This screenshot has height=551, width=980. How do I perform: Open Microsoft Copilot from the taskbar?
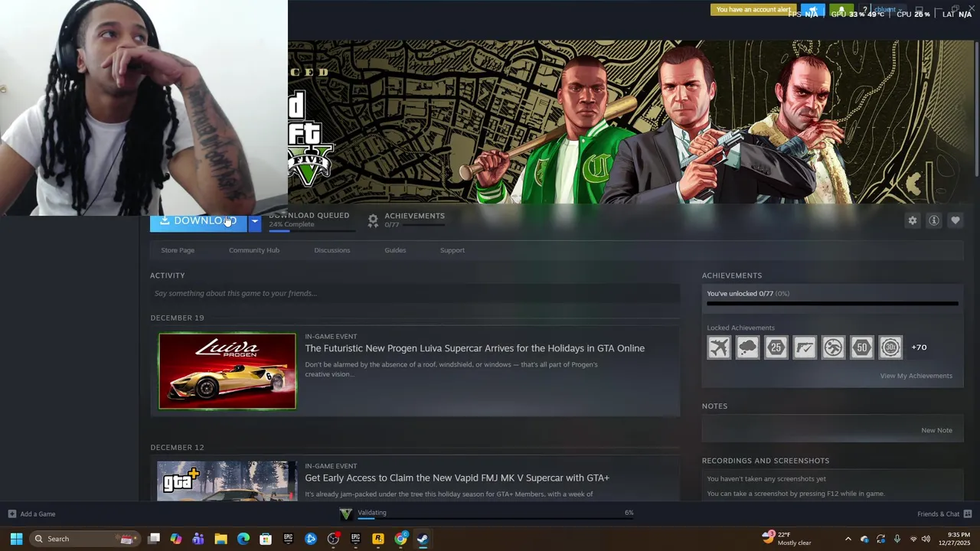(x=176, y=539)
